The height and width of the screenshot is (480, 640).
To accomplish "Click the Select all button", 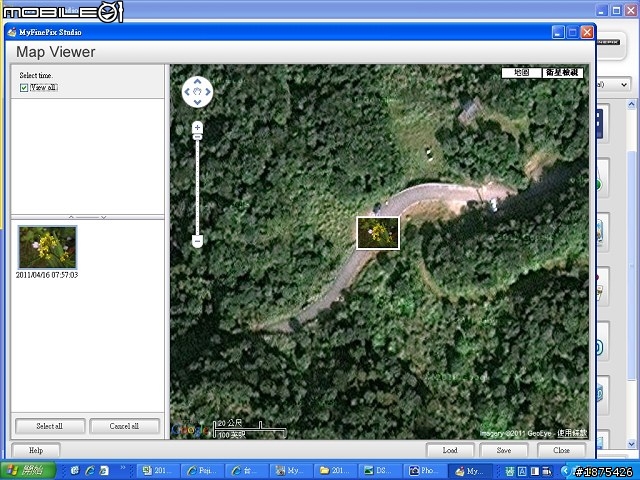I will (50, 426).
